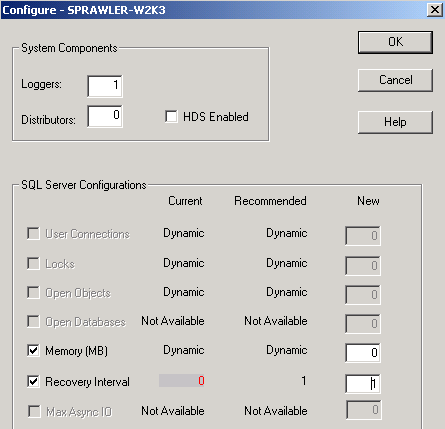Viewport: 445px width, 429px height.
Task: Click the Open Databases New value field
Action: [x=363, y=324]
